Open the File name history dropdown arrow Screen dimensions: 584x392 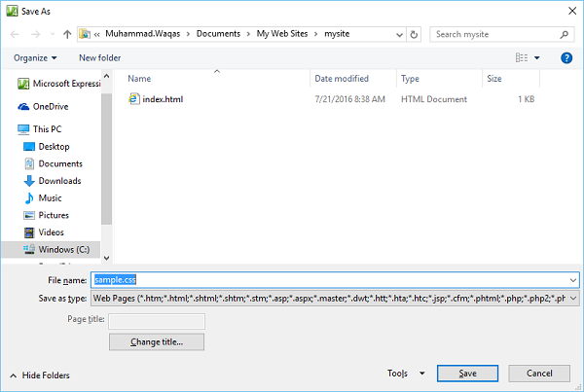point(571,279)
